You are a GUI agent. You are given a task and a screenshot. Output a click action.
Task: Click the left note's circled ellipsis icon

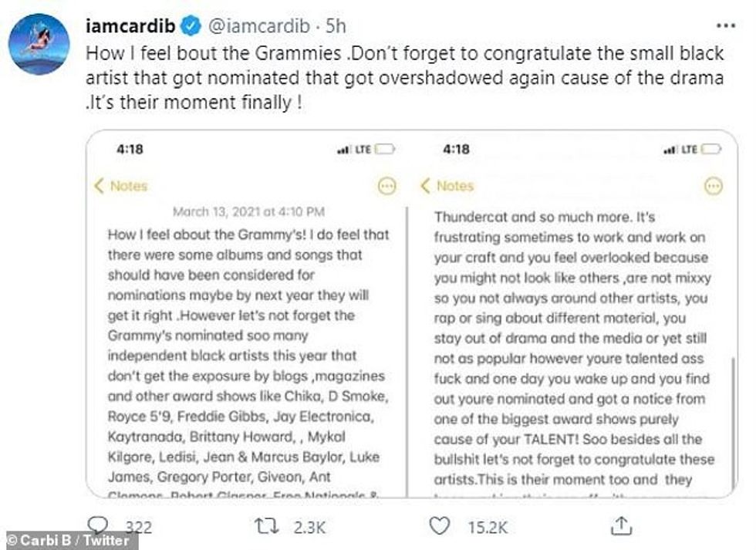pos(386,186)
